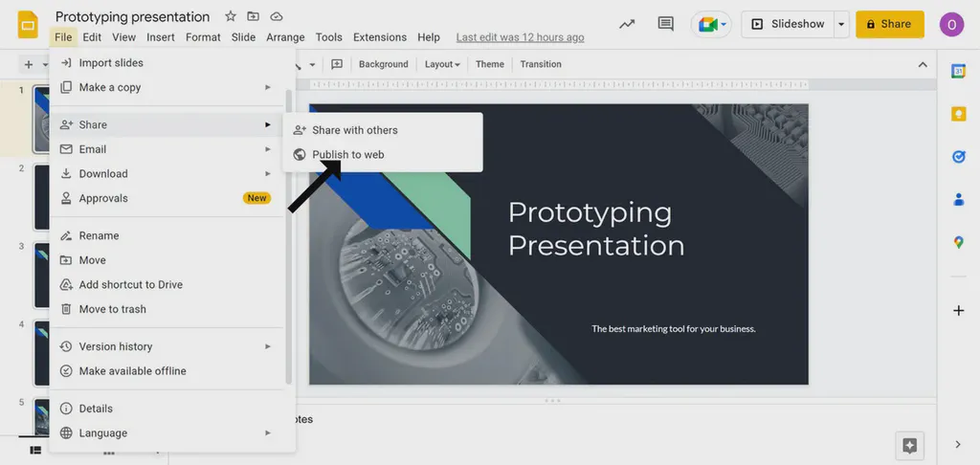Viewport: 980px width, 465px height.
Task: Select the Prototyping Presentation slide title text
Action: pyautogui.click(x=595, y=229)
